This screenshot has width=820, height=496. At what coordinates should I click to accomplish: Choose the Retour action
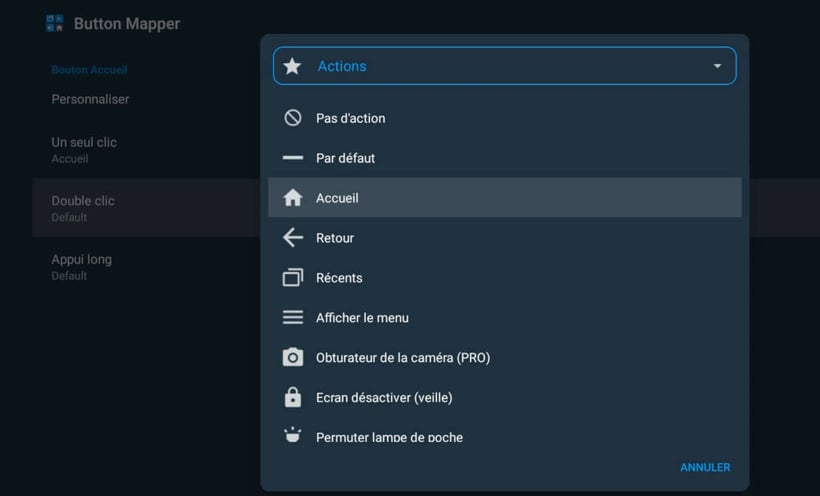coord(505,238)
